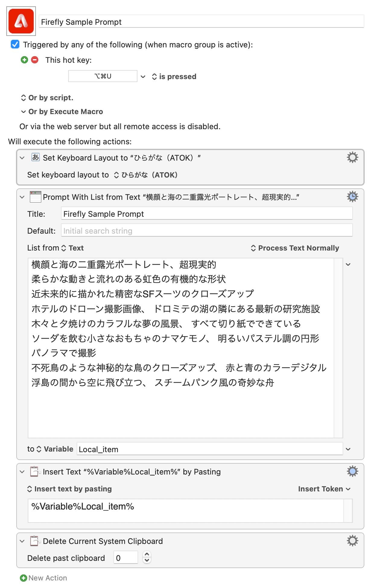Open the 'Or by script' popup
The width and height of the screenshot is (371, 588).
click(47, 97)
